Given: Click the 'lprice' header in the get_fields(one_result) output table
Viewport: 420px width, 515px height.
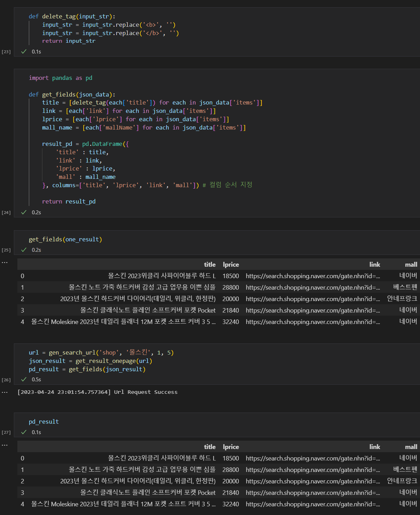Looking at the screenshot, I should pos(231,264).
